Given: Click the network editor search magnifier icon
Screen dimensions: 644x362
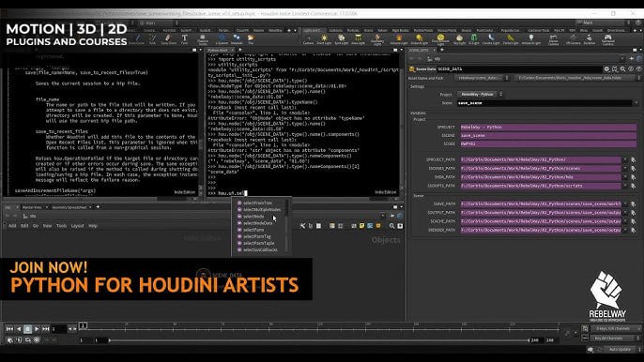Looking at the screenshot, I should point(391,226).
